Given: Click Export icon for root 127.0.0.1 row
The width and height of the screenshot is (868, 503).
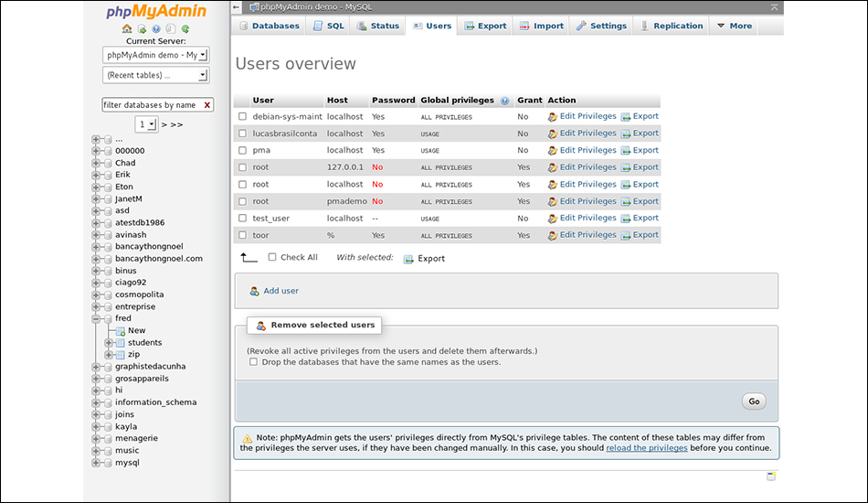Looking at the screenshot, I should click(x=626, y=167).
